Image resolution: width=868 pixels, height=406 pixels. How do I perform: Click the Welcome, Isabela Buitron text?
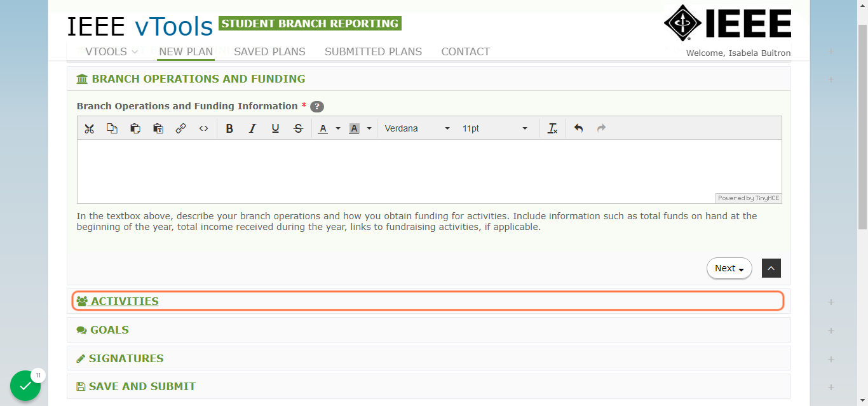[738, 53]
